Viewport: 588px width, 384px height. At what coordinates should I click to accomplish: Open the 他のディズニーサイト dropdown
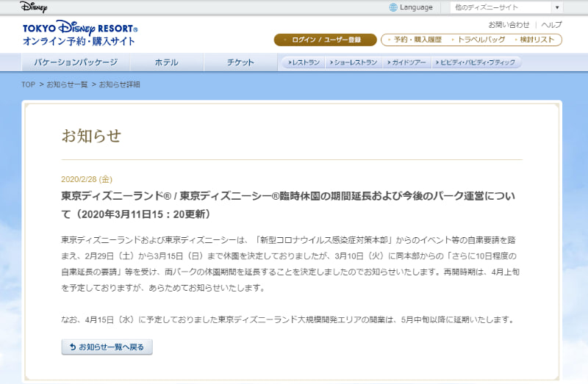506,7
